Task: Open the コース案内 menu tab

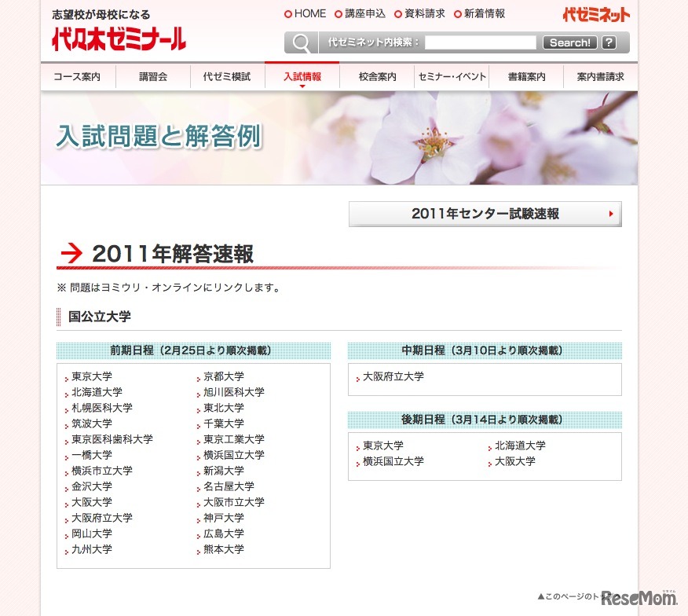Action: [77, 77]
